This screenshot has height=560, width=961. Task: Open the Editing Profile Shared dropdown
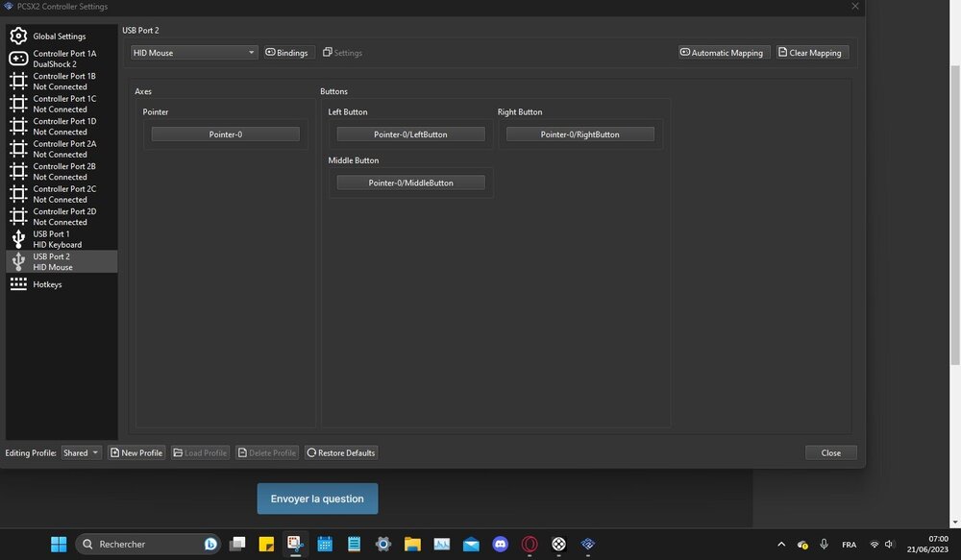(81, 452)
